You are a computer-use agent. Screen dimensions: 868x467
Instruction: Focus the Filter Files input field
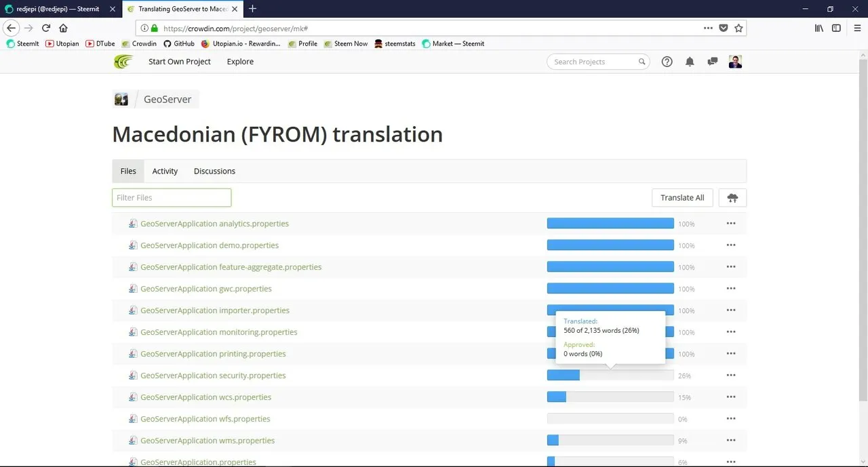172,197
